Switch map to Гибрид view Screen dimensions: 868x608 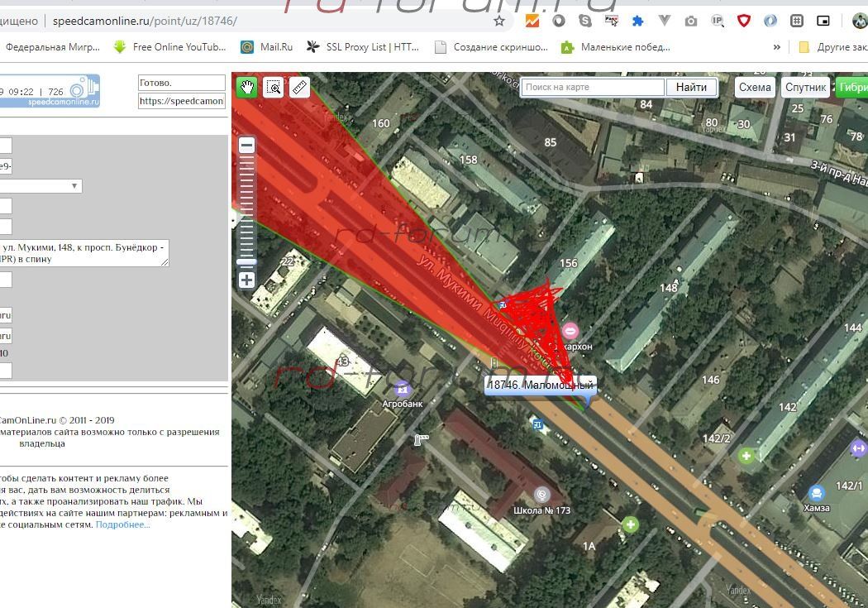pos(851,87)
